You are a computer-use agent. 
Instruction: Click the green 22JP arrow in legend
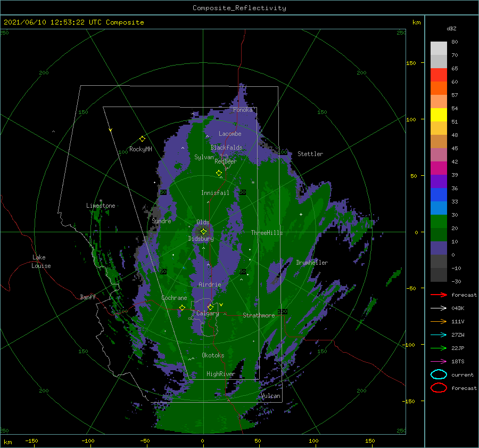[439, 348]
